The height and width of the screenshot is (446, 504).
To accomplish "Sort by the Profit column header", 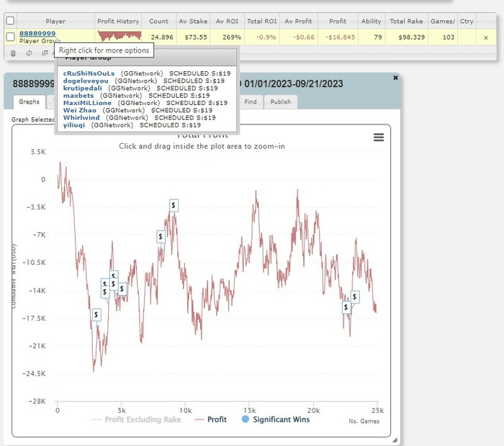I will tap(338, 21).
